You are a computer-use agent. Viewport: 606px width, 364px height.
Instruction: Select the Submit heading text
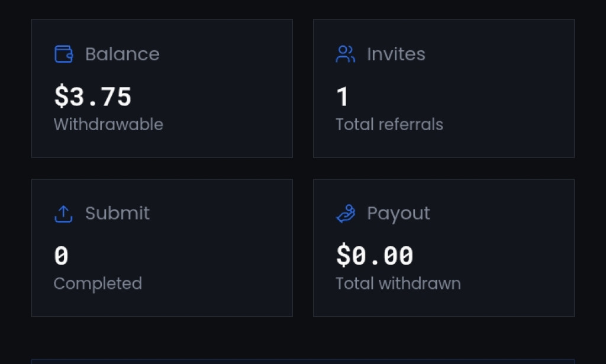pos(117,213)
